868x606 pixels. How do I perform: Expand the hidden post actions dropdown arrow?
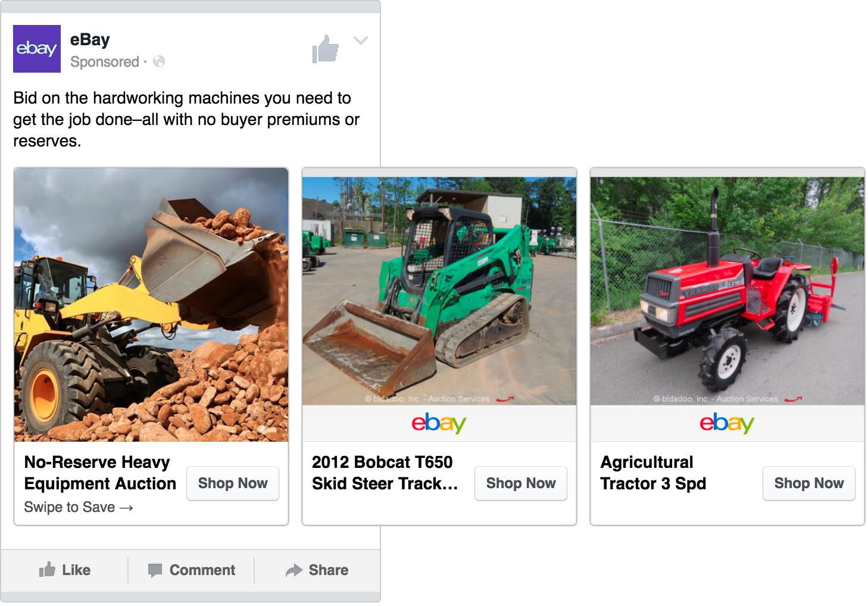361,40
